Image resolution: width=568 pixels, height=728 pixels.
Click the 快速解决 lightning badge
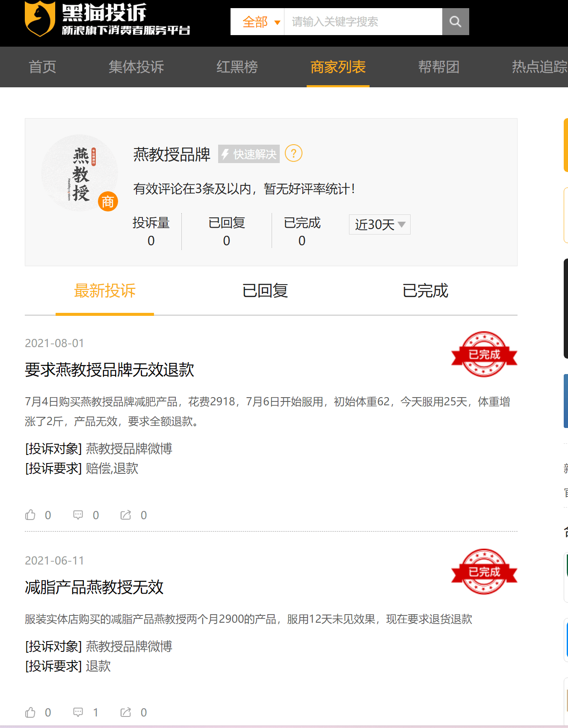coord(249,154)
